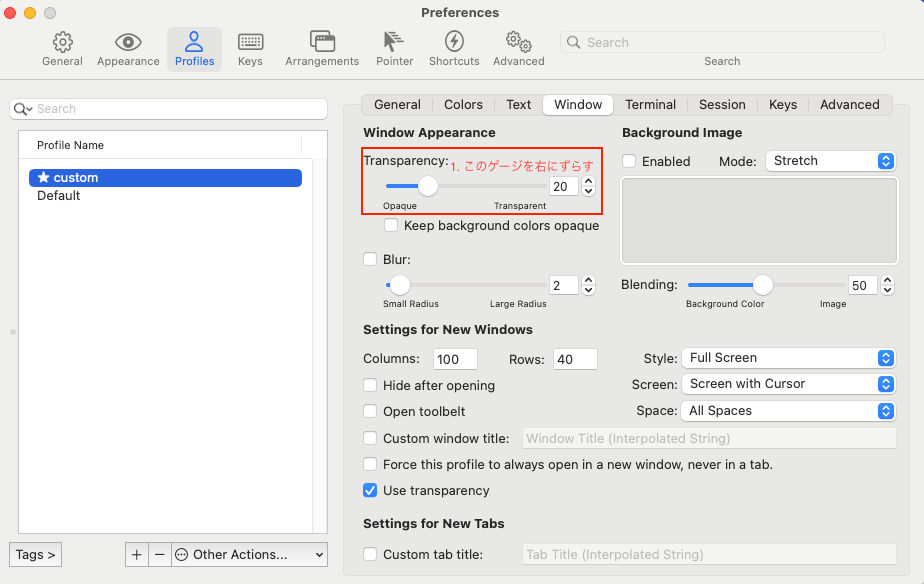
Task: Check Open toolbelt option
Action: coord(370,411)
